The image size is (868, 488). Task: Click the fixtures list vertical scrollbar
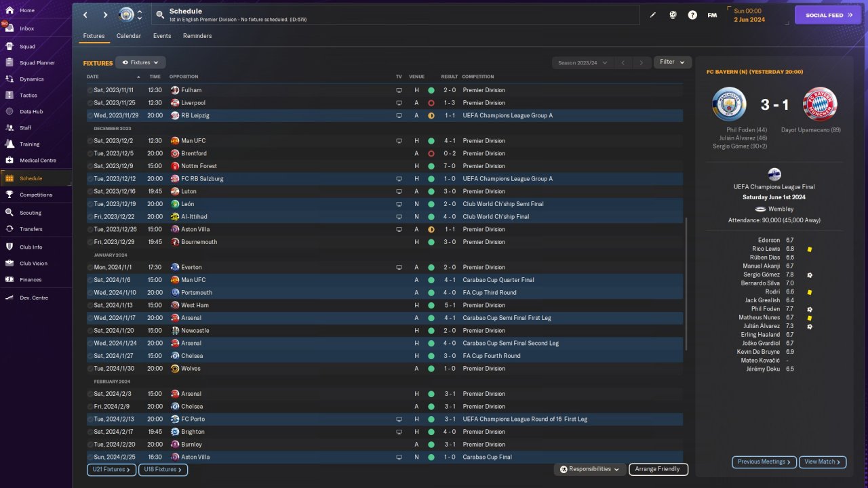[686, 284]
